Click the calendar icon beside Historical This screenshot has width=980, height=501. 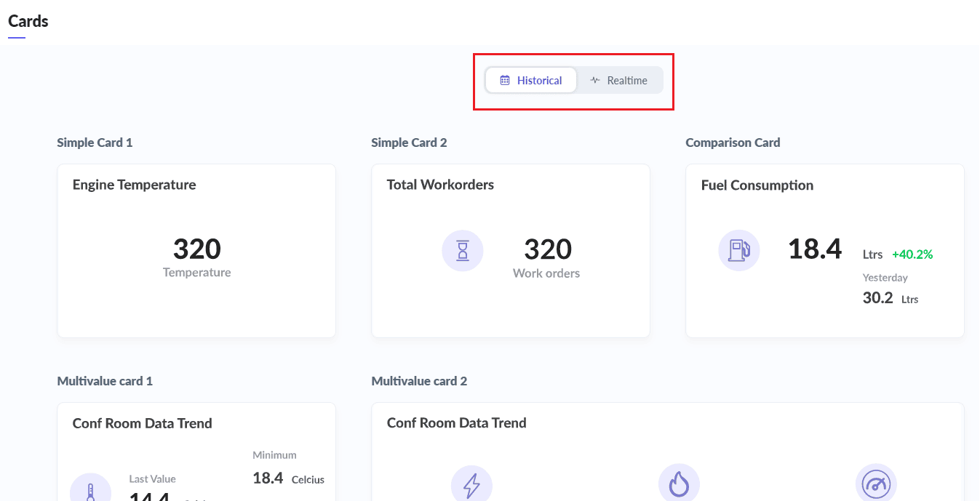click(505, 81)
